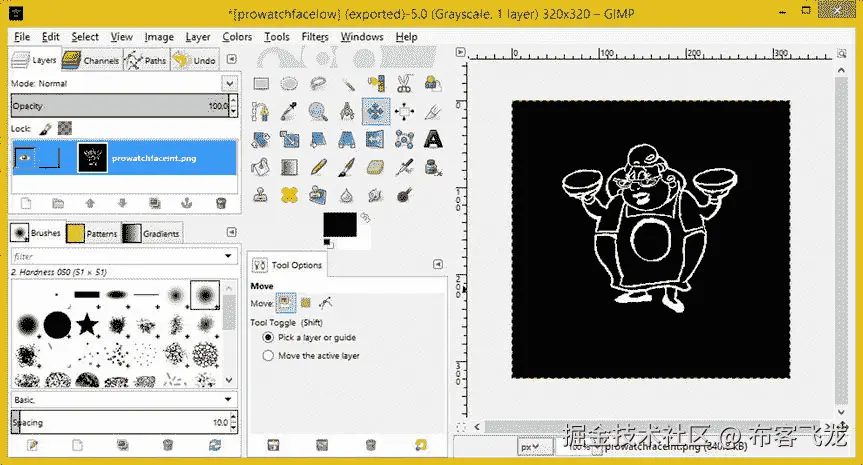Viewport: 863px width, 465px height.
Task: Set Move mode to path
Action: [326, 303]
